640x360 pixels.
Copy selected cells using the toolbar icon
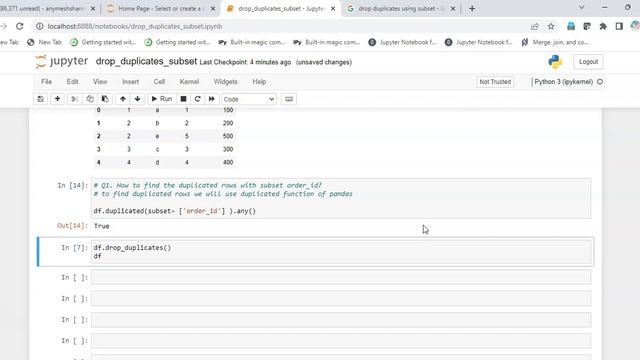tap(90, 99)
